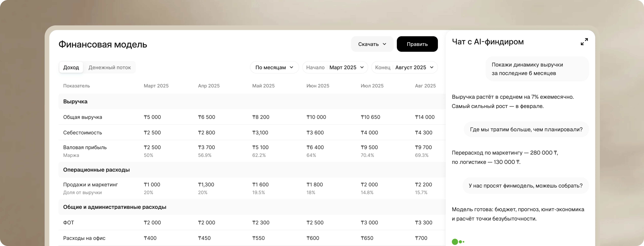
Task: Click the Маржа sublabel
Action: [x=71, y=155]
